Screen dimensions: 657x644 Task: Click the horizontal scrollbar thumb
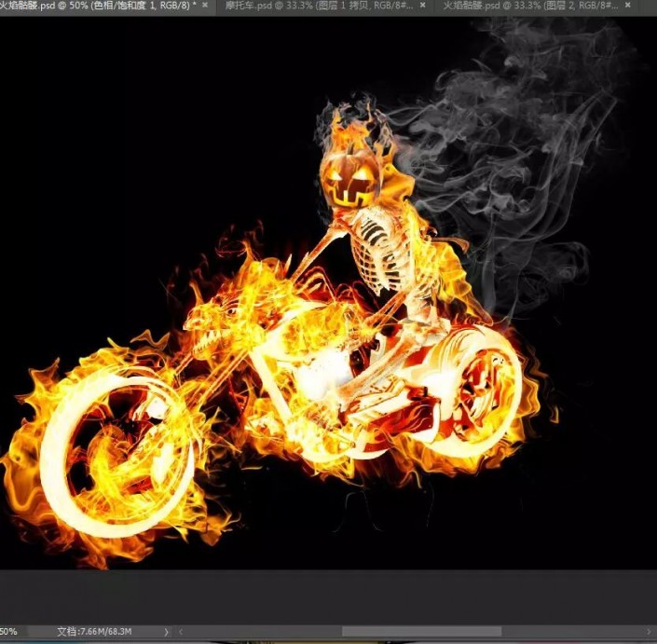coord(421,632)
